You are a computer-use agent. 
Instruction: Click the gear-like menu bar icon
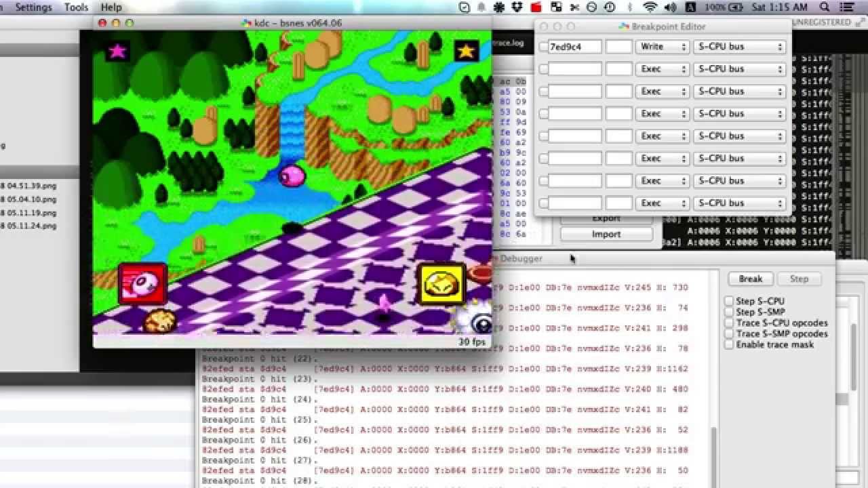coord(500,7)
